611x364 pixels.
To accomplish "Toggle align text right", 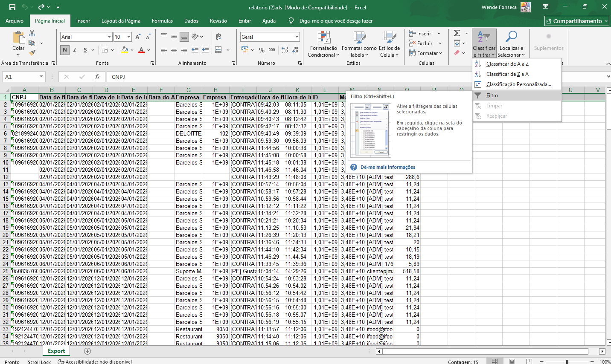I will point(184,50).
